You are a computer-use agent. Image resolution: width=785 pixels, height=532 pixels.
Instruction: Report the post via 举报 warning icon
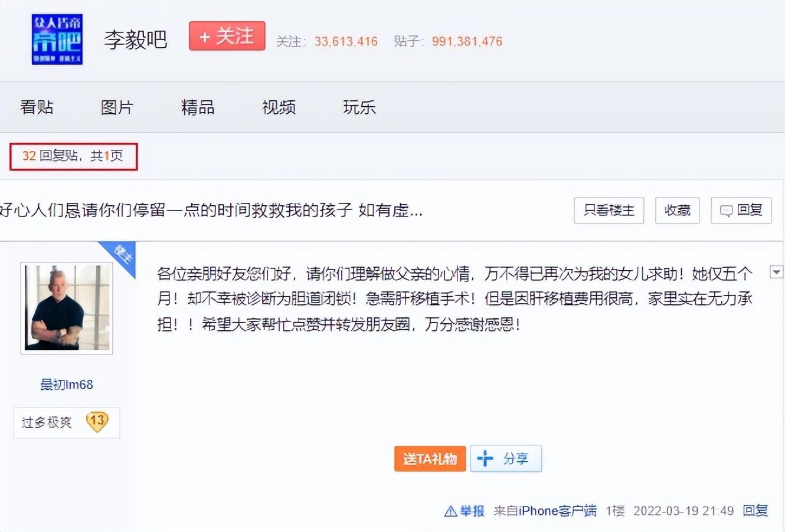click(x=465, y=511)
